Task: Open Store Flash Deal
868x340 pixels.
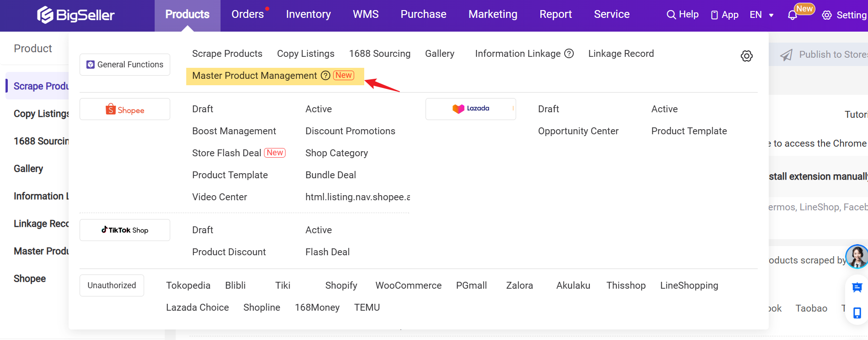Action: [x=227, y=153]
